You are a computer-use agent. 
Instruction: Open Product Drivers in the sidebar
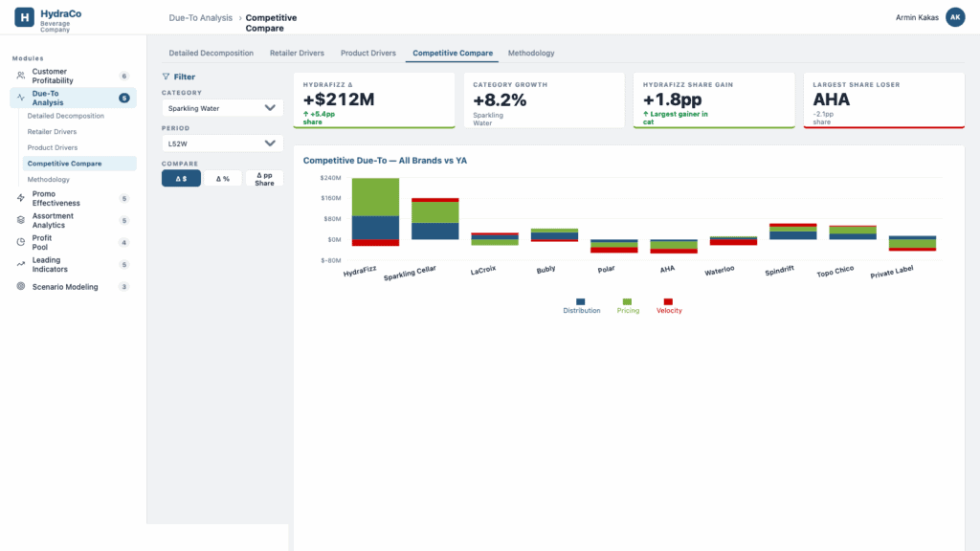53,147
